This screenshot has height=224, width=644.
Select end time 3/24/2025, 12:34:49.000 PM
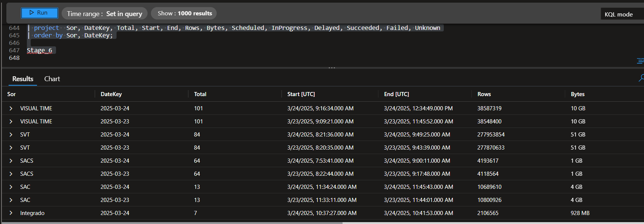pyautogui.click(x=418, y=108)
